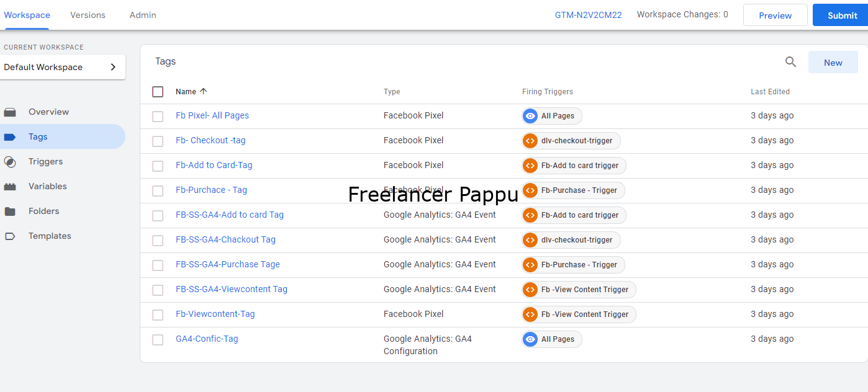Image resolution: width=868 pixels, height=392 pixels.
Task: Check the GA4-Confic-Tag row
Action: click(x=158, y=340)
